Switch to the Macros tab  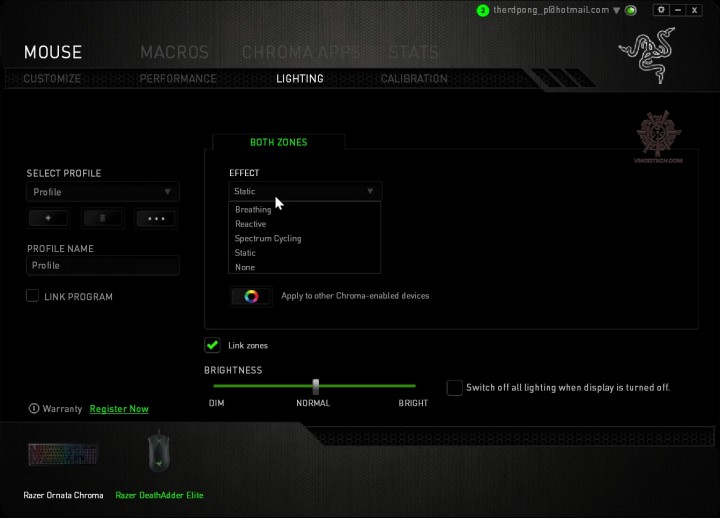point(174,52)
